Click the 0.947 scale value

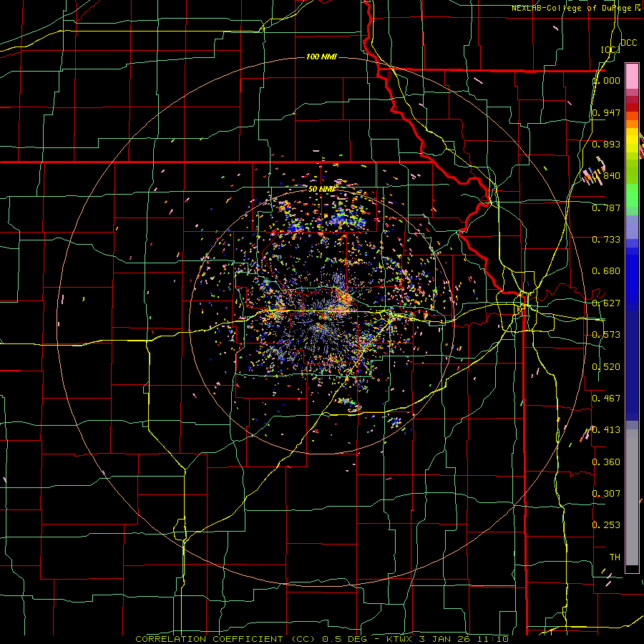(606, 112)
